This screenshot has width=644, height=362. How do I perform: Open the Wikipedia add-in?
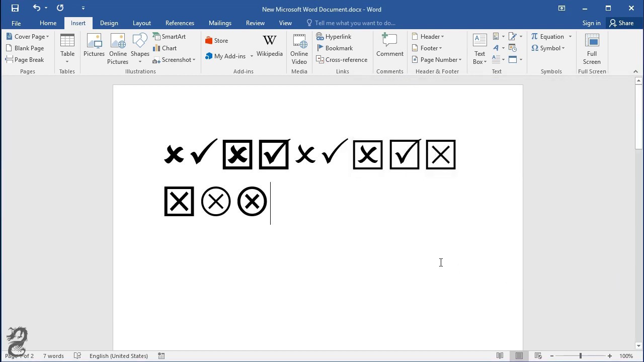pyautogui.click(x=270, y=45)
